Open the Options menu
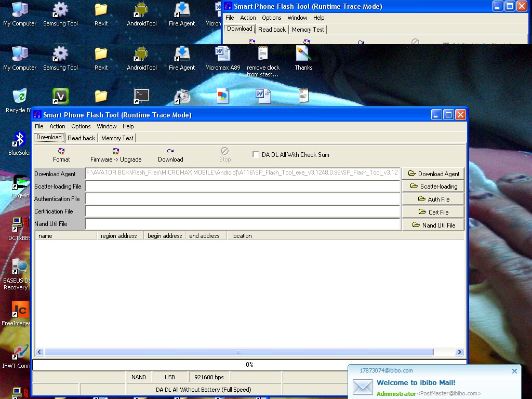The height and width of the screenshot is (399, 532). coord(81,126)
